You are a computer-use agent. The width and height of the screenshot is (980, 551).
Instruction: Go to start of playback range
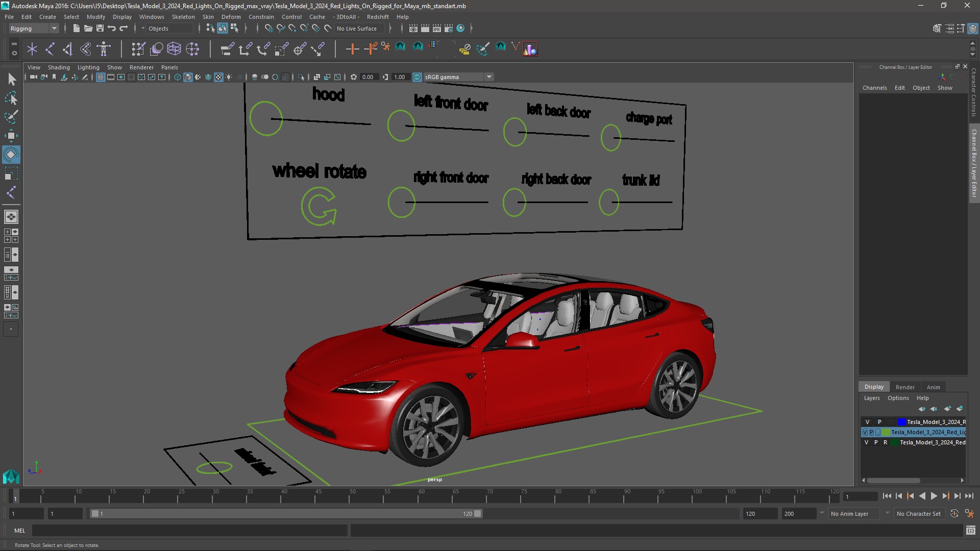pos(887,496)
